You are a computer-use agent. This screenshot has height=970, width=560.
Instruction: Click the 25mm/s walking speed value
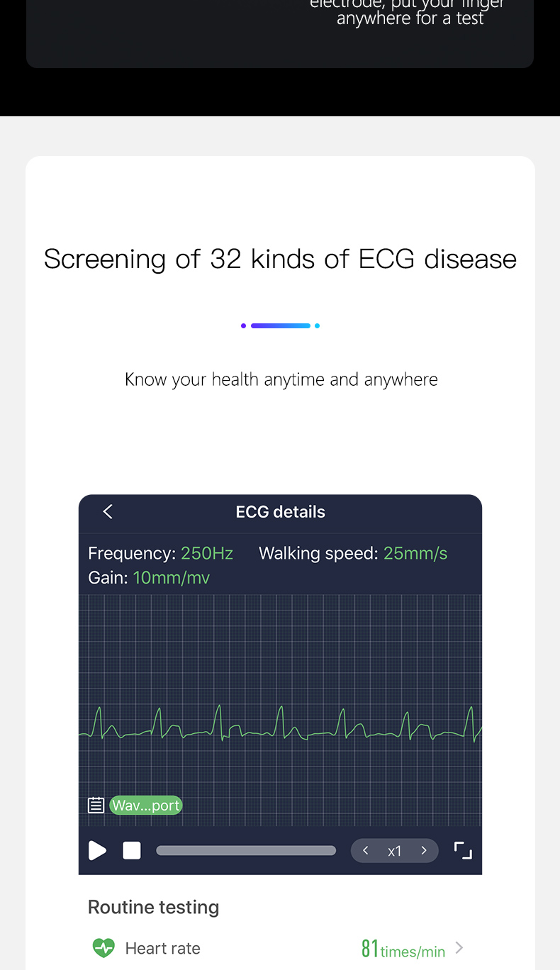tap(415, 553)
